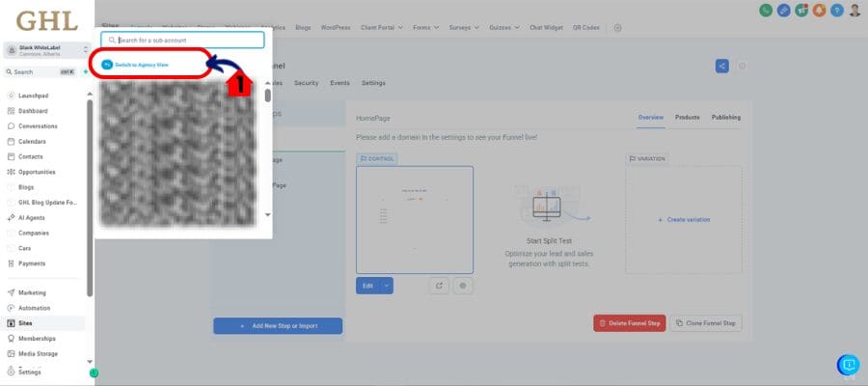The height and width of the screenshot is (386, 868).
Task: Click the blue share funnel icon
Action: pos(722,66)
